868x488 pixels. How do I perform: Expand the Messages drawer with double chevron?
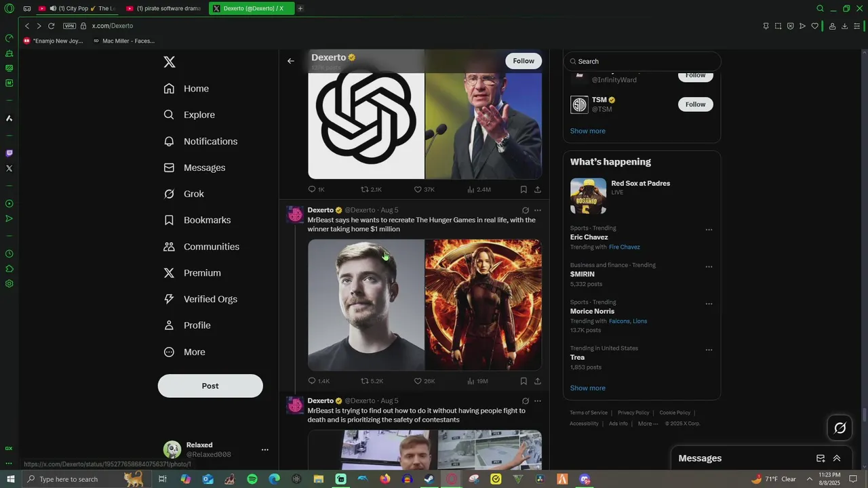click(837, 458)
